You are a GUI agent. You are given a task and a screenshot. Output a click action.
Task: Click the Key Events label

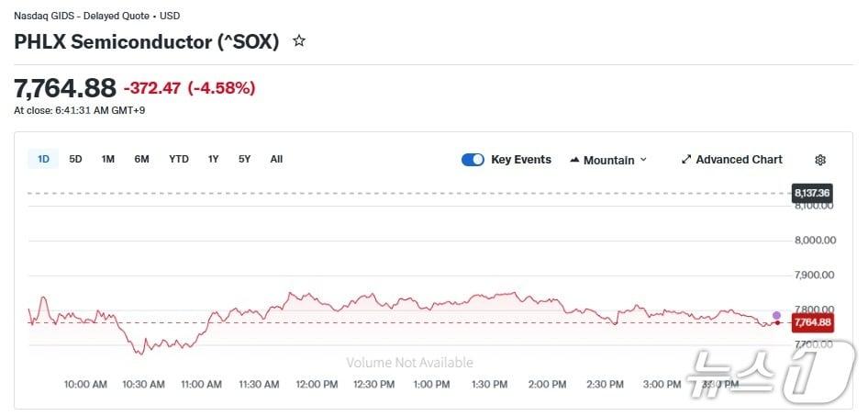pyautogui.click(x=521, y=160)
